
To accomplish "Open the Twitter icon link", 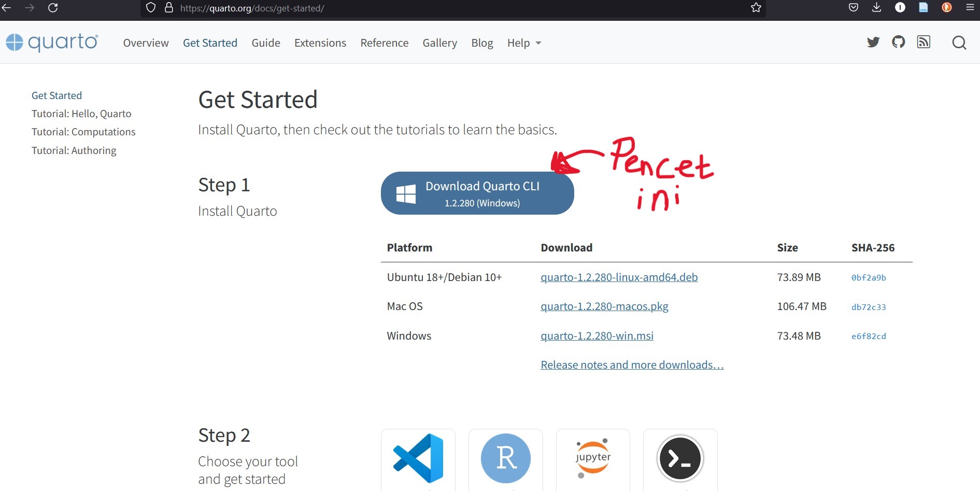I will pos(873,42).
